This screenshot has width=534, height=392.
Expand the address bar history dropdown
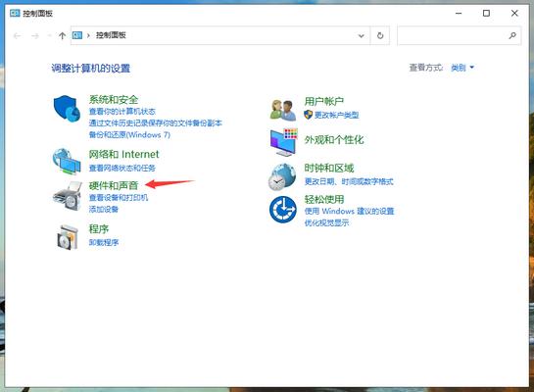362,35
